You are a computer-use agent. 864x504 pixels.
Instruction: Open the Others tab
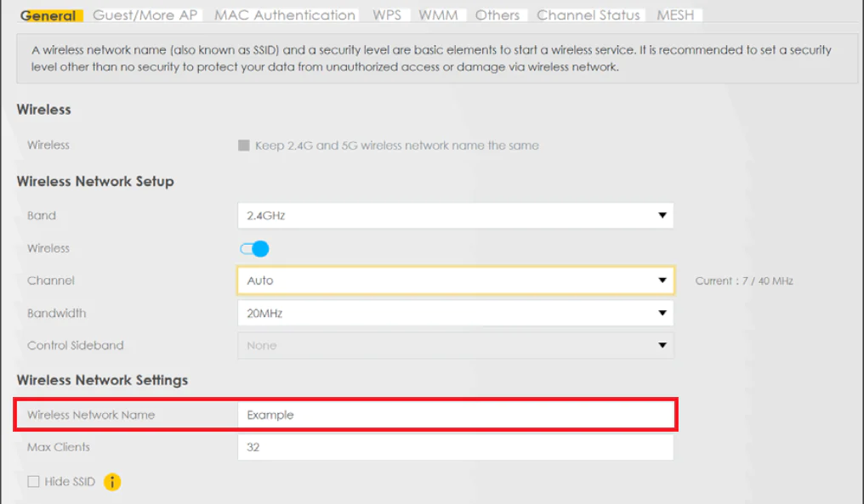tap(497, 15)
